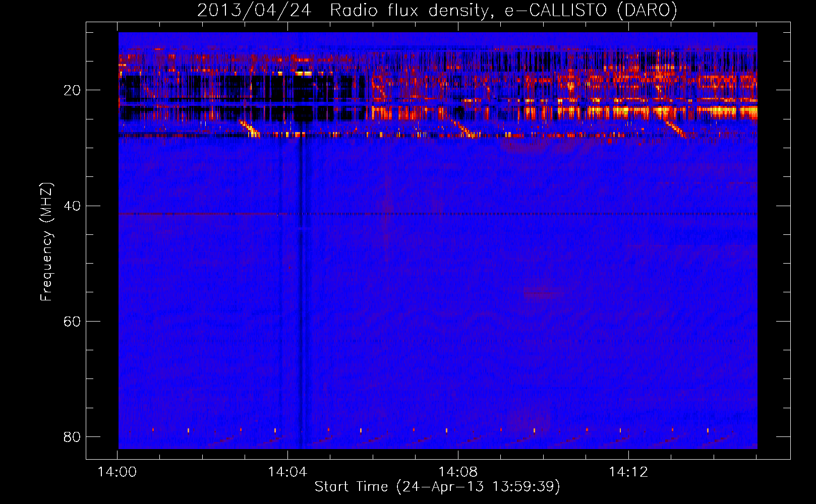
Task: Click the '60' frequency tick label
Action: 72,321
